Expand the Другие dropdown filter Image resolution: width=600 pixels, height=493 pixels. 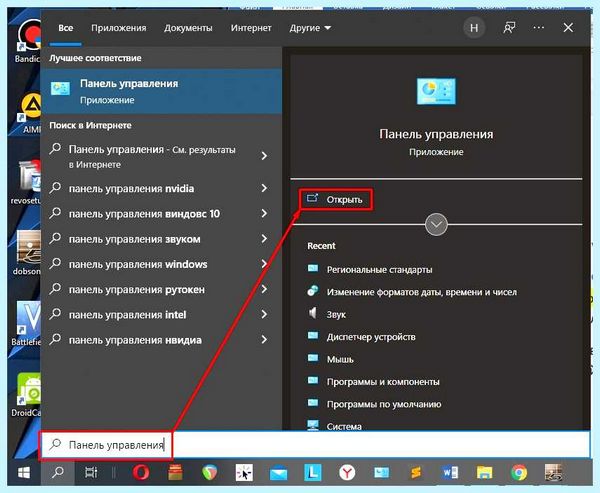point(310,28)
